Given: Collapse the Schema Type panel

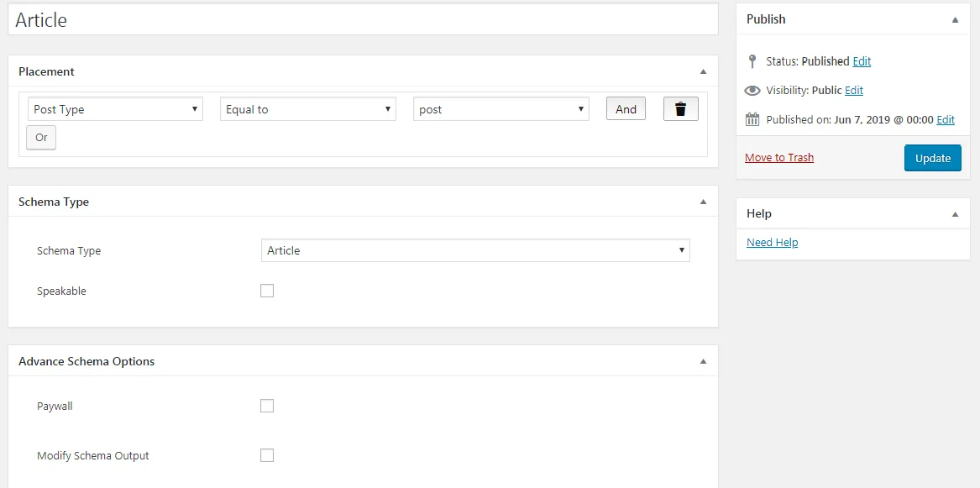Looking at the screenshot, I should 703,202.
